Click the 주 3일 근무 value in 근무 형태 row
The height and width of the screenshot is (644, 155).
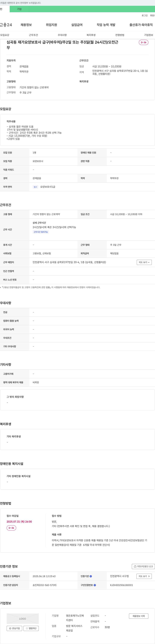(x=116, y=245)
